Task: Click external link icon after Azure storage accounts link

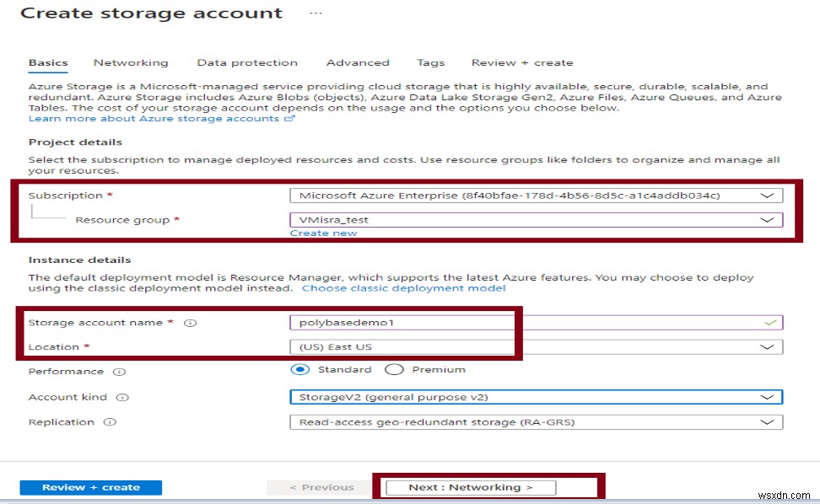Action: [x=289, y=118]
